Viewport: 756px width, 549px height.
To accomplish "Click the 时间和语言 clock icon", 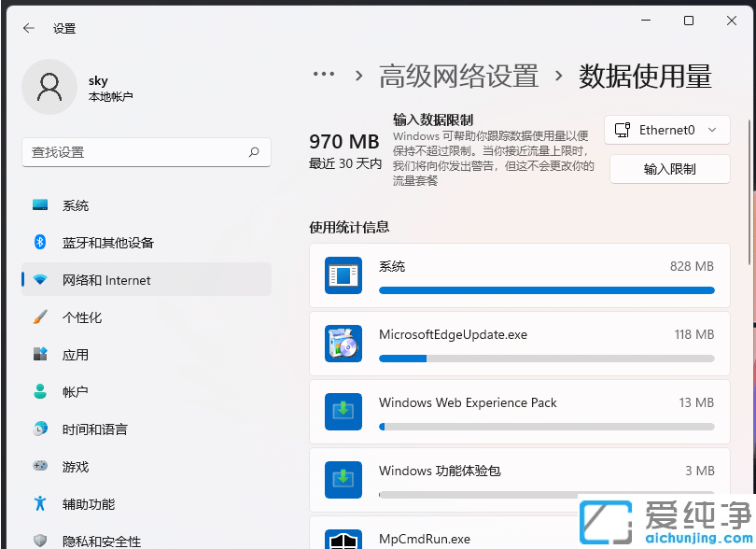I will (38, 429).
